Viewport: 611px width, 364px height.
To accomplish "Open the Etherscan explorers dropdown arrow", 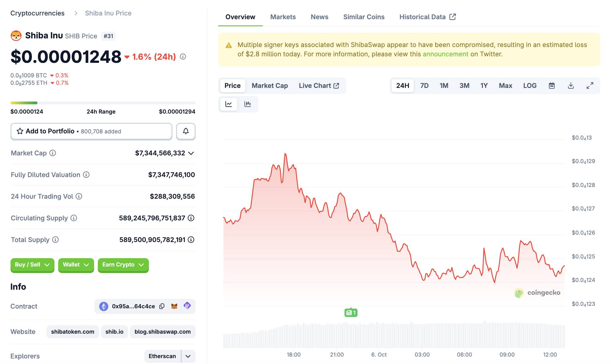I will click(188, 356).
